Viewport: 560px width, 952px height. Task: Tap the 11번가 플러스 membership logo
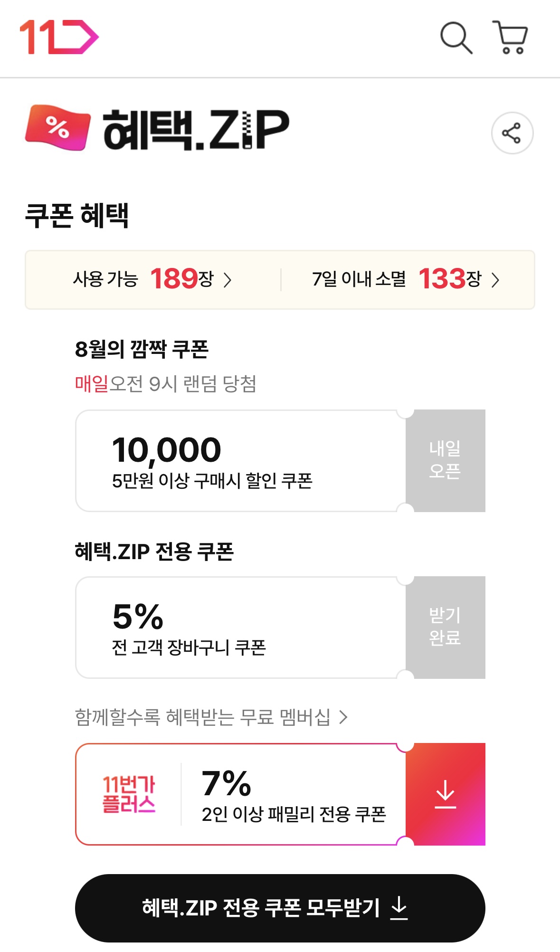(129, 794)
